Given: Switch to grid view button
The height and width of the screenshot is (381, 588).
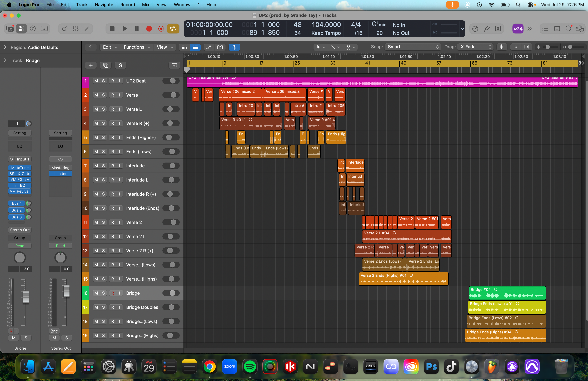Looking at the screenshot, I should tap(184, 47).
